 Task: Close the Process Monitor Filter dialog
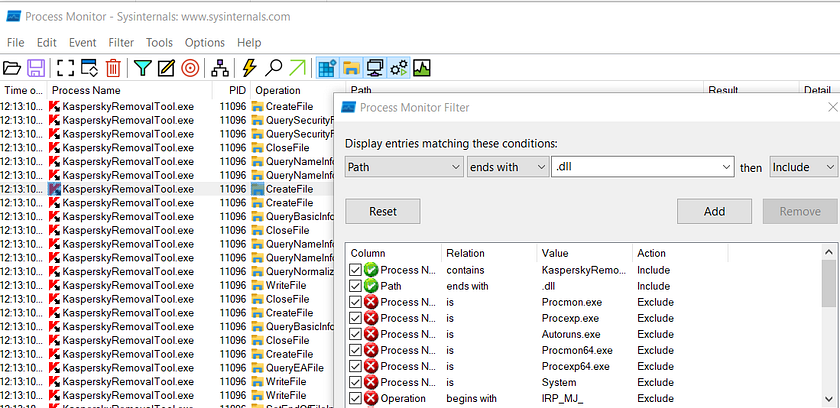point(832,108)
